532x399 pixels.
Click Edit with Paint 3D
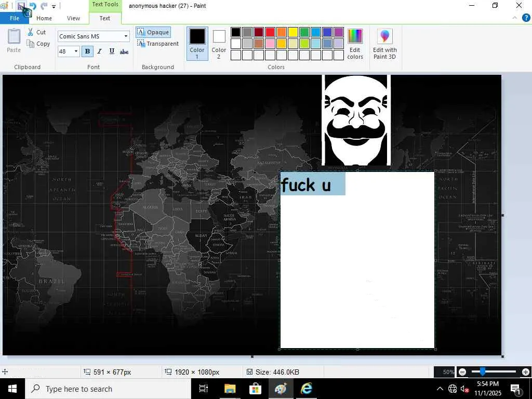pos(384,44)
